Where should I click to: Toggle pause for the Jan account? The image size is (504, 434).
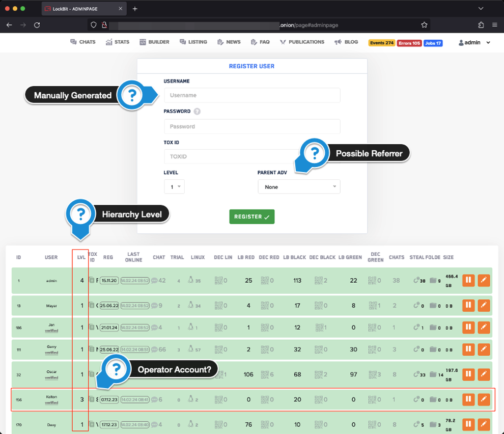(468, 327)
